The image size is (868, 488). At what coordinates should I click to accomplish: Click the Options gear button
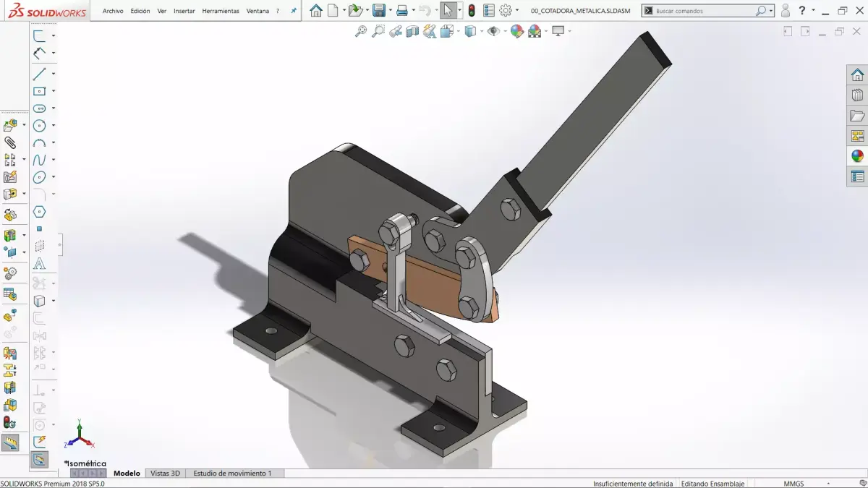504,10
